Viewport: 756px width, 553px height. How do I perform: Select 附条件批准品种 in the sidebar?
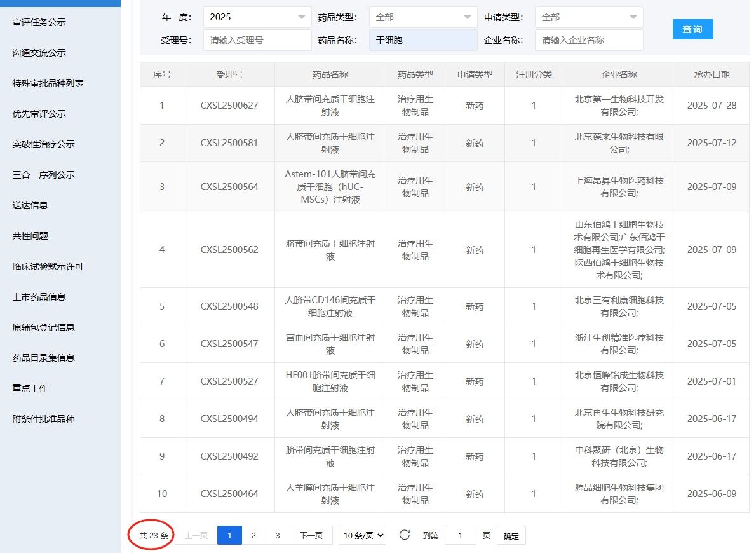pos(44,419)
